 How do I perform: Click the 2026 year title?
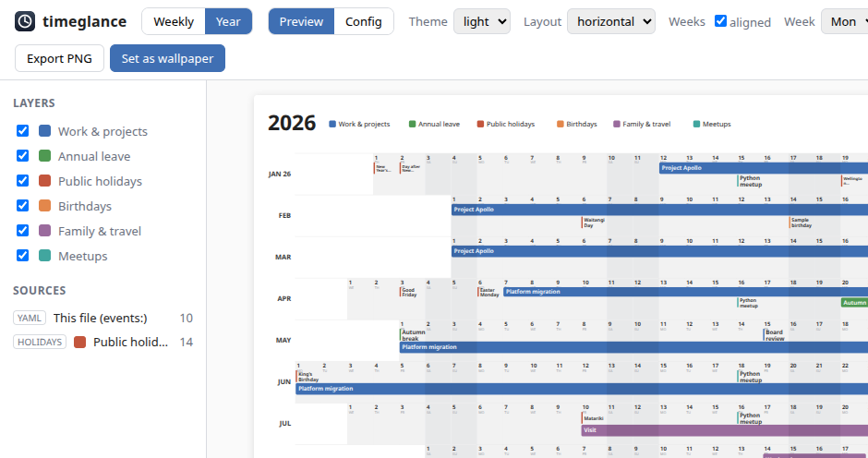tap(292, 123)
